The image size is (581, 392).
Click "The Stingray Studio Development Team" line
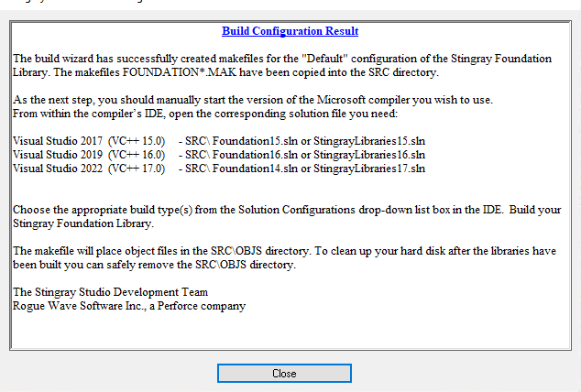click(x=110, y=292)
